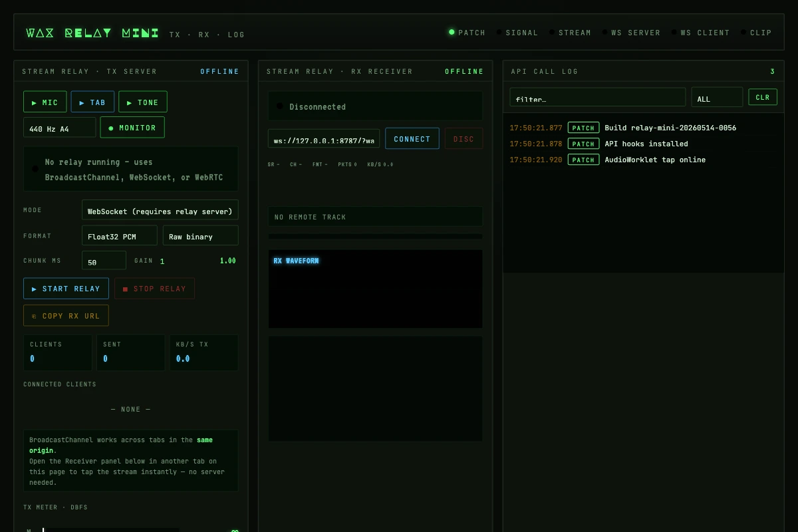798x532 pixels.
Task: Click the CLIENTS counter tile
Action: (x=58, y=352)
